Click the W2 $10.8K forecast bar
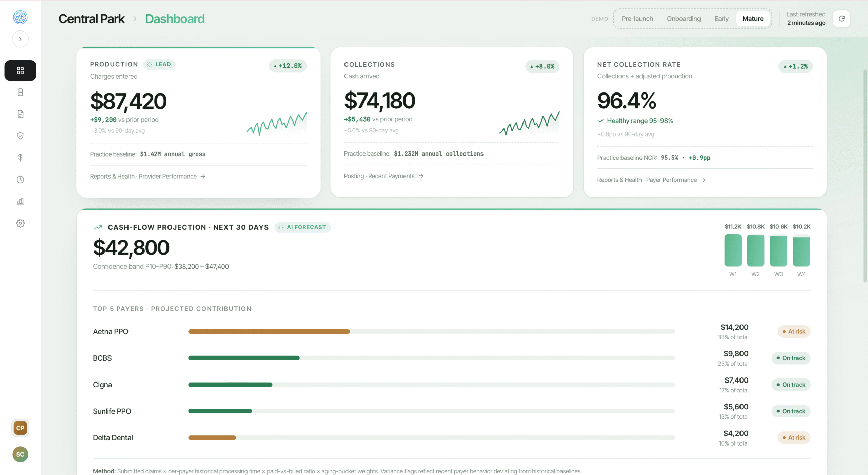Image resolution: width=868 pixels, height=475 pixels. [x=755, y=251]
